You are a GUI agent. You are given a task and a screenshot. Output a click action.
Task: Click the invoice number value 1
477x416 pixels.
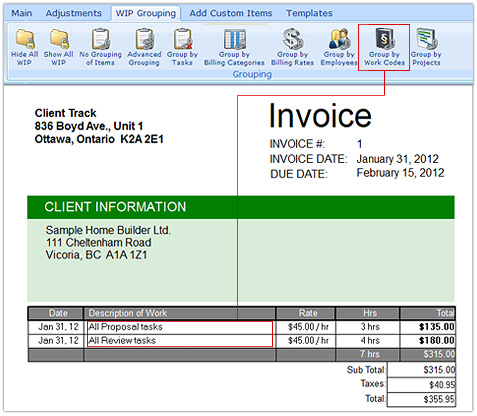tap(360, 144)
